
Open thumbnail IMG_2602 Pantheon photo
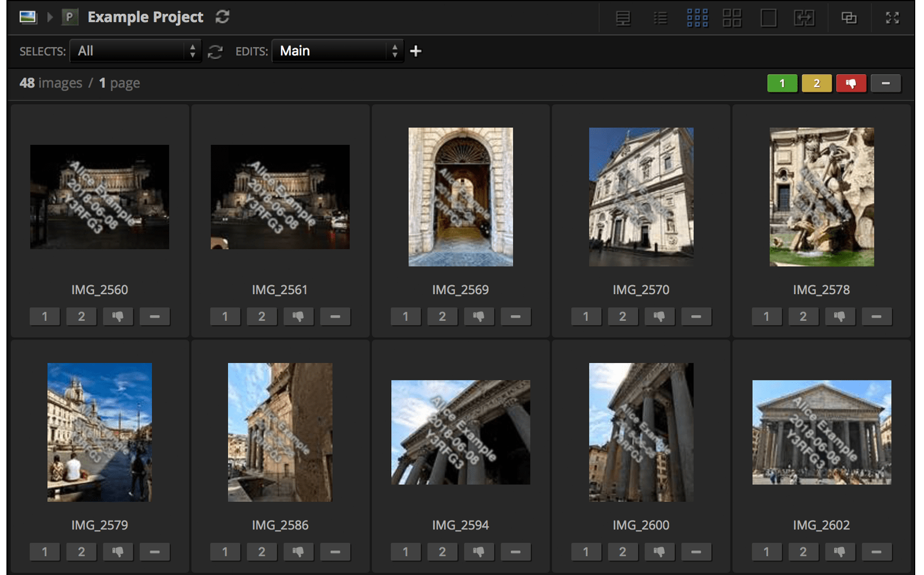(822, 432)
